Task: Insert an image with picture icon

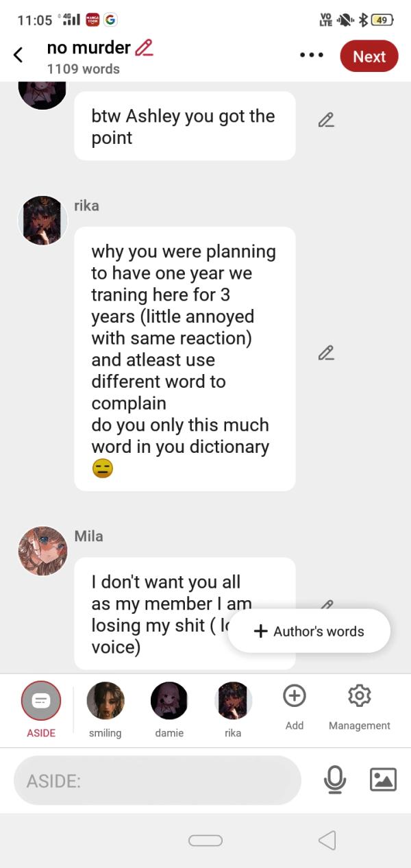Action: click(383, 780)
